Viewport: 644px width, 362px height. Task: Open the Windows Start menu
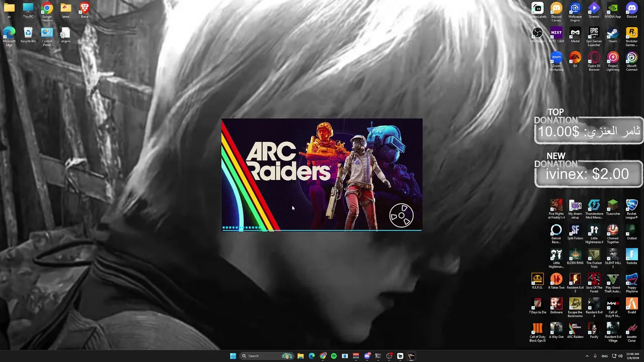(x=233, y=356)
